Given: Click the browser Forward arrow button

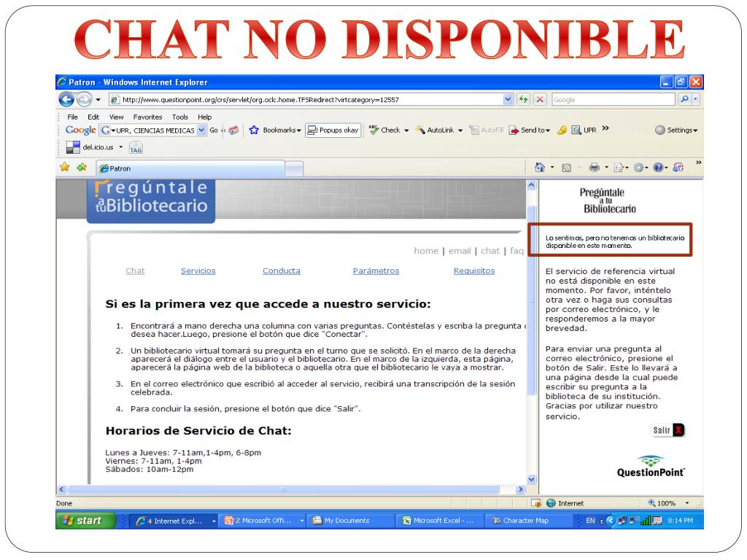Looking at the screenshot, I should tap(84, 99).
